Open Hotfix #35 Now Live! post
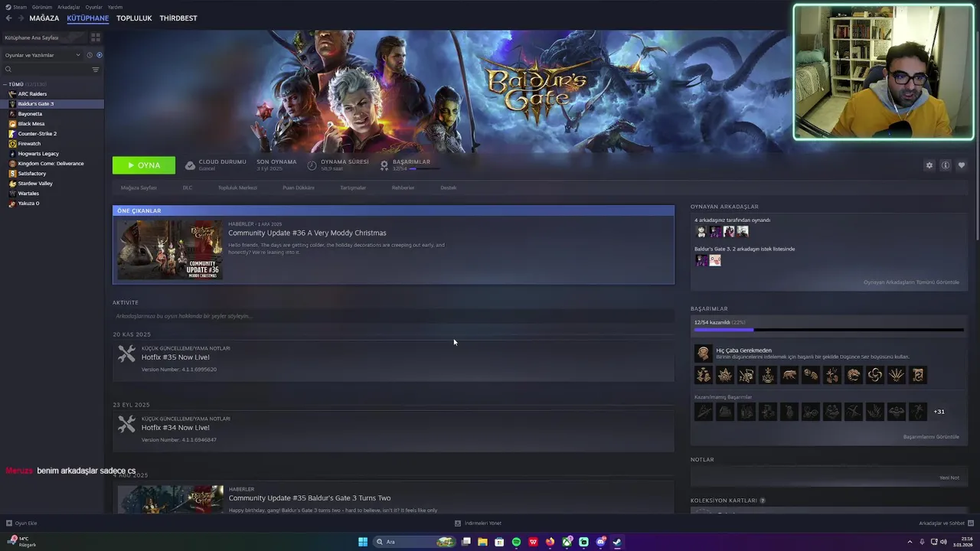 click(x=175, y=357)
